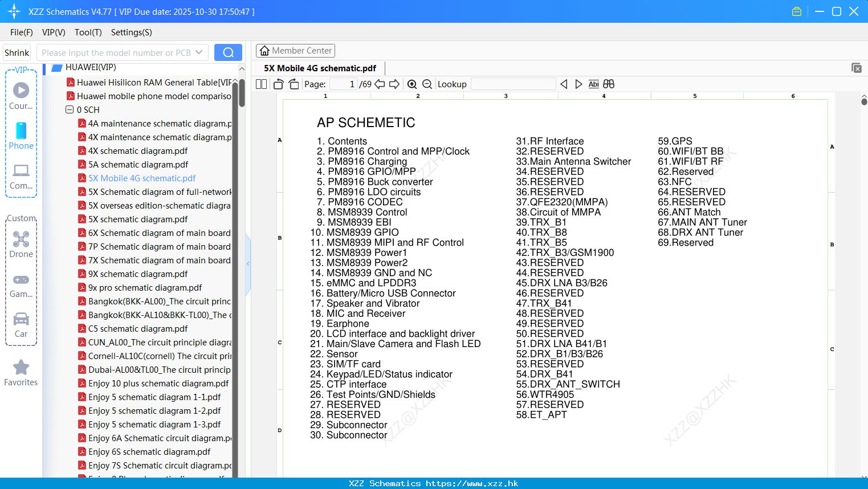Collapse the left panel with the side handle
Viewport: 868px width, 489px height.
coord(248,264)
